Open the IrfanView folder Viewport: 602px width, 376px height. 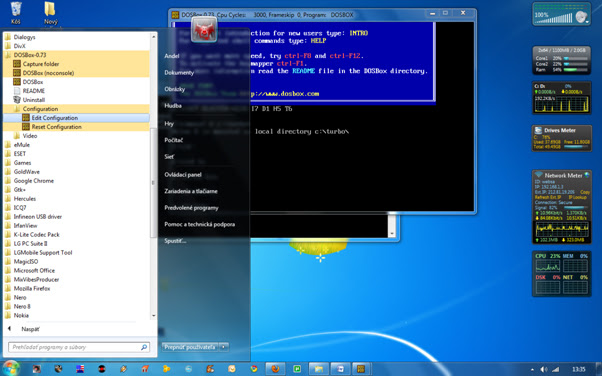point(76,225)
